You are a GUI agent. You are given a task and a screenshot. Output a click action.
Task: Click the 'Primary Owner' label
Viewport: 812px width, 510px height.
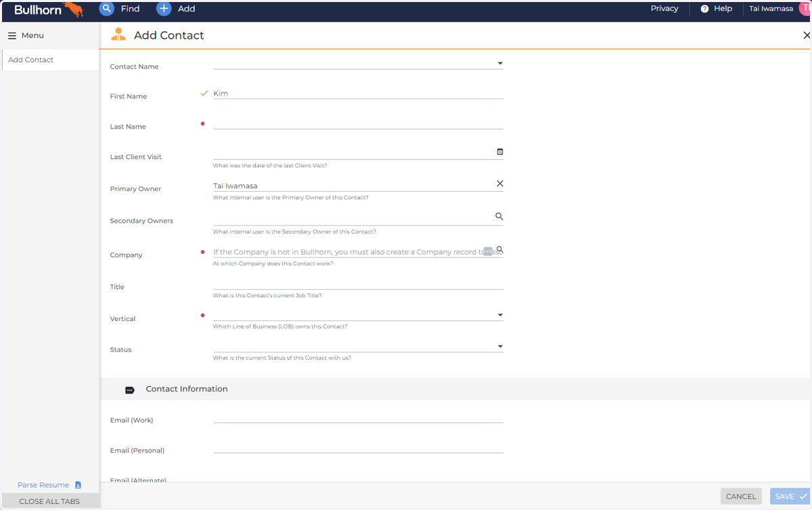(x=135, y=189)
